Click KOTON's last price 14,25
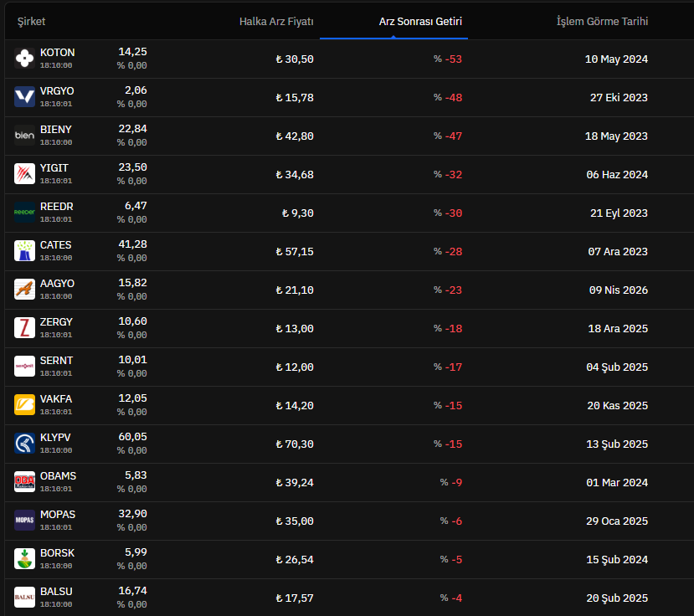Screen dimensions: 694x616 [x=133, y=52]
